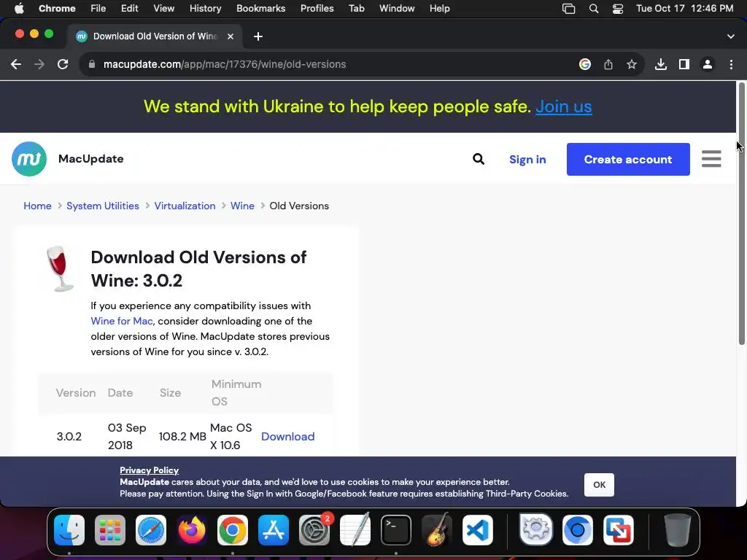747x560 pixels.
Task: Open the Help menu
Action: point(439,8)
